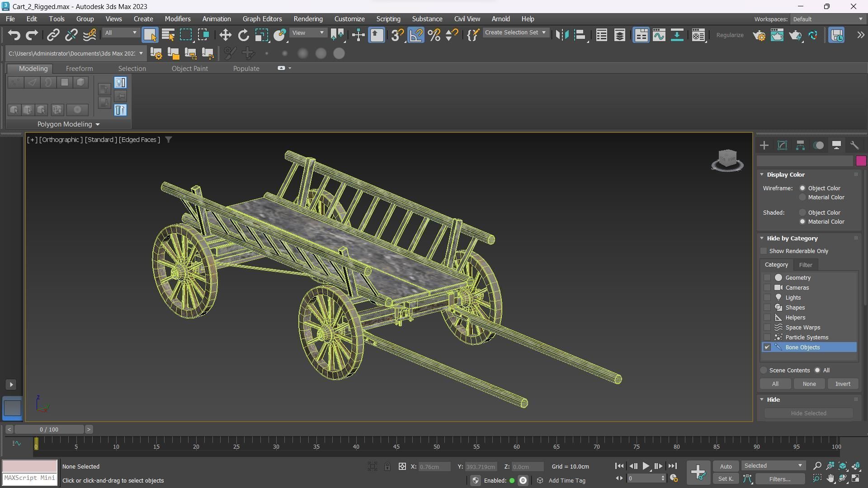Expand the Polygon Modeling dropdown

(x=69, y=124)
